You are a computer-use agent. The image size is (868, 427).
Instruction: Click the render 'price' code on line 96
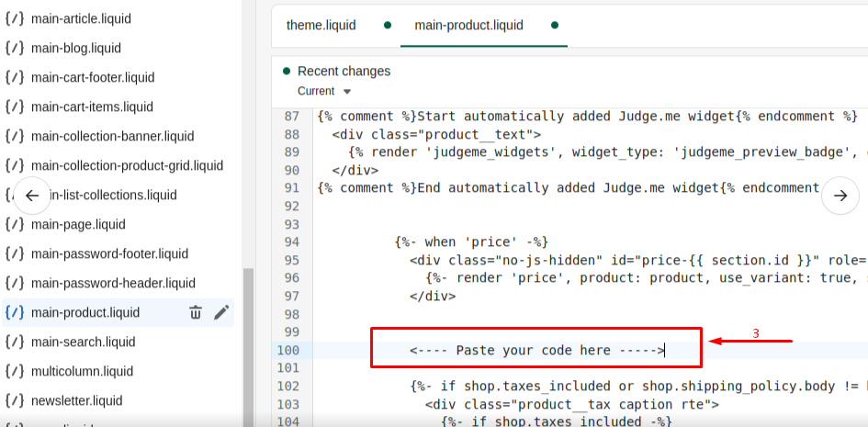[647, 277]
